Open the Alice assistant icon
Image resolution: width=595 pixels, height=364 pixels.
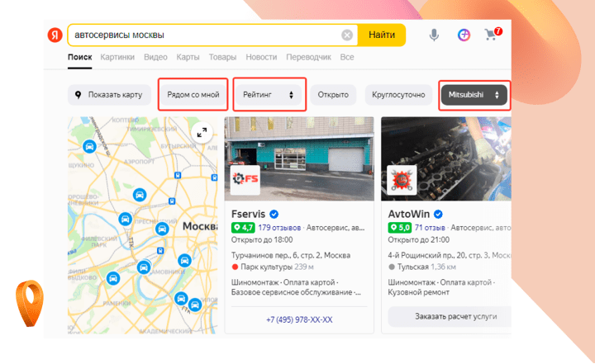(x=464, y=35)
